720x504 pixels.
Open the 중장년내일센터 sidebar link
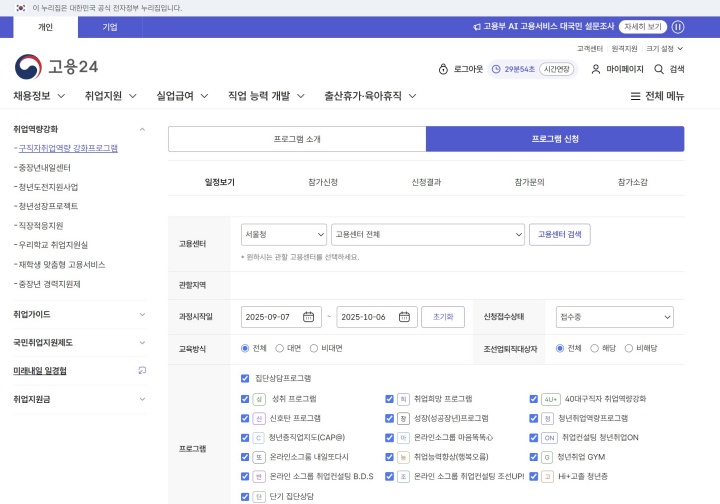click(x=45, y=168)
